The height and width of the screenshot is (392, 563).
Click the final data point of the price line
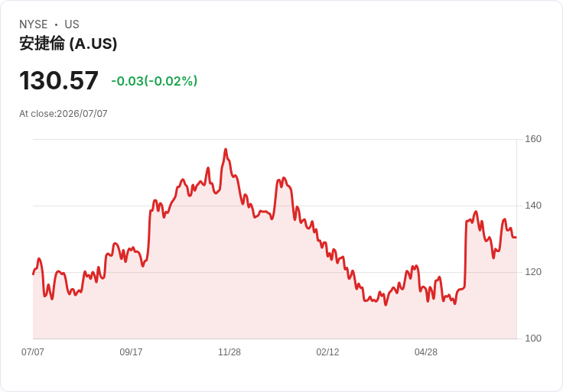pyautogui.click(x=516, y=237)
